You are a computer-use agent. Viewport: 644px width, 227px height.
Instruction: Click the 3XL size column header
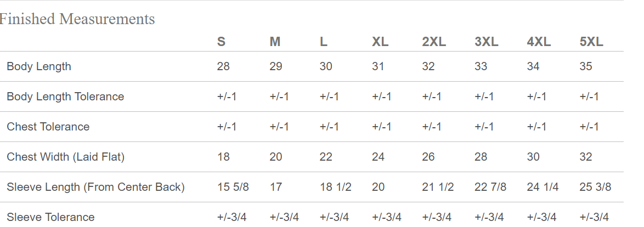point(486,42)
